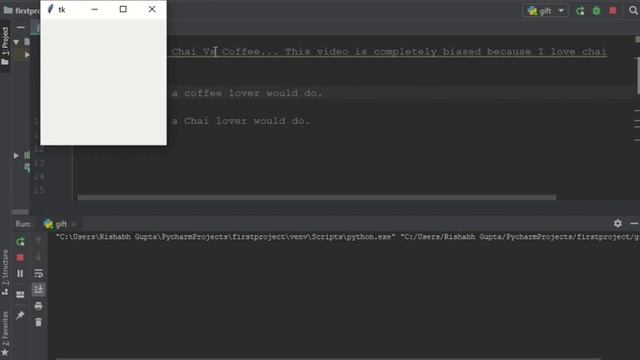Stop process with Run panel red square

click(20, 258)
